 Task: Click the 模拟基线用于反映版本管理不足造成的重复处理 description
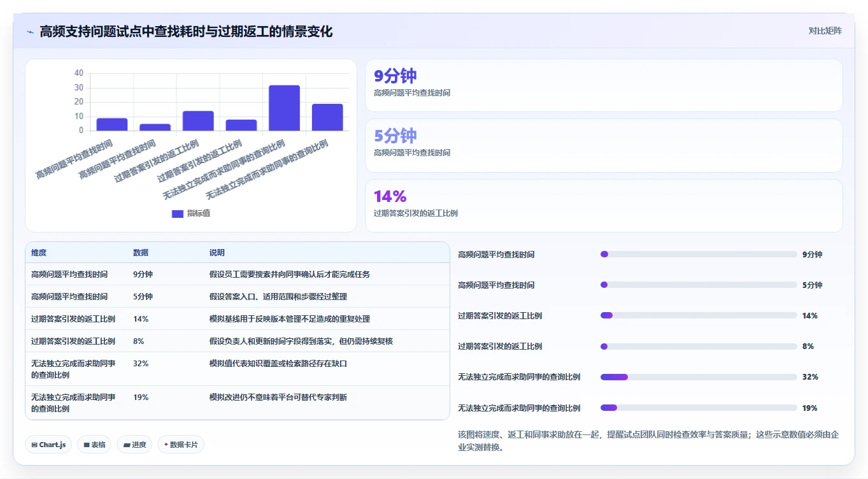(290, 318)
